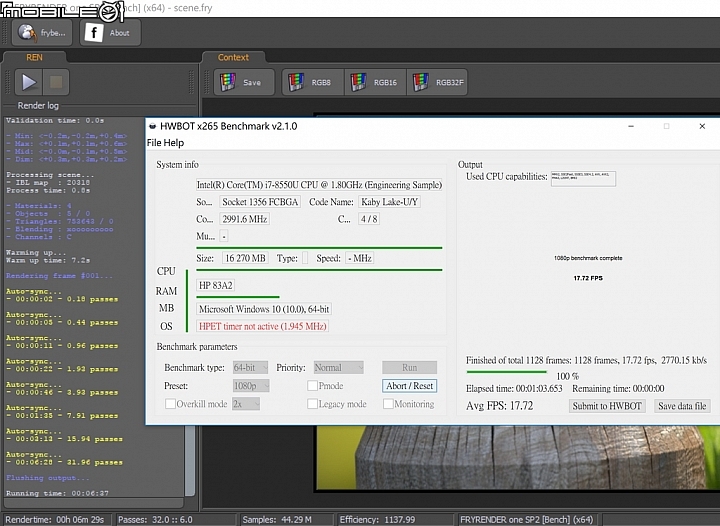Enable the Monitoring checkbox
The image size is (720, 526).
coord(388,404)
